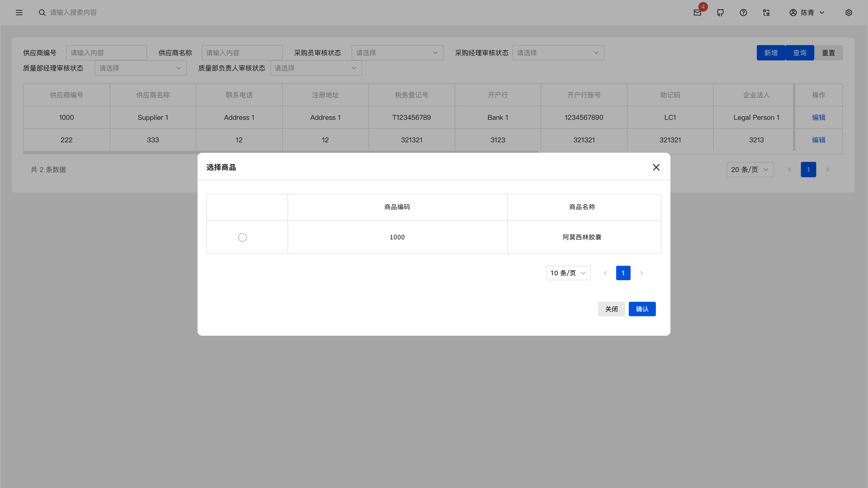Open the GitHub icon link
The width and height of the screenshot is (868, 488).
[x=721, y=13]
